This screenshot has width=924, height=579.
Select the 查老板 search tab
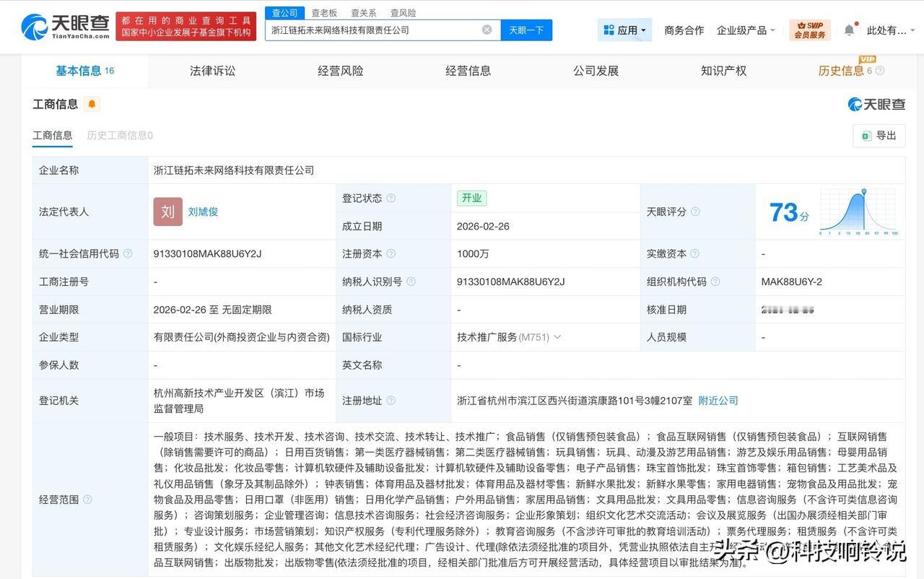[x=323, y=12]
